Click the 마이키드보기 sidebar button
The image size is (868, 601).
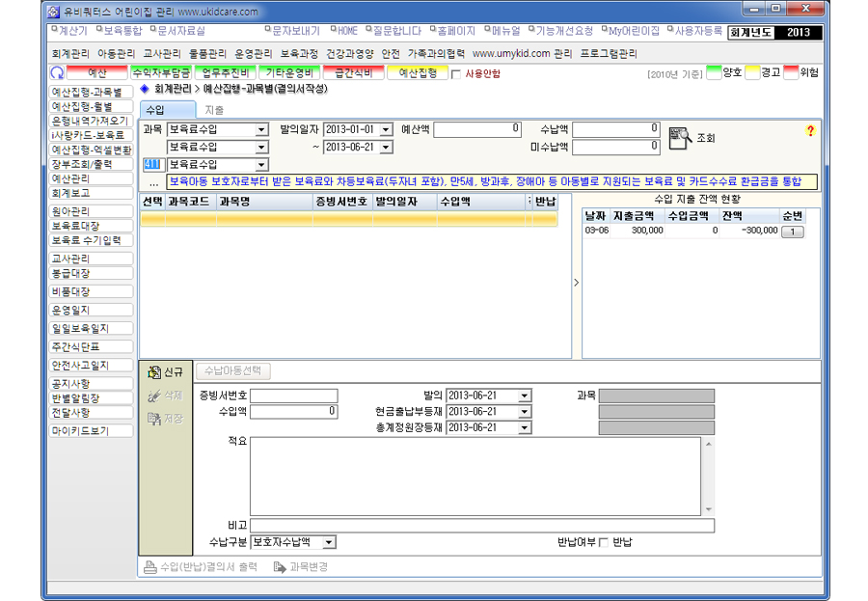(92, 431)
